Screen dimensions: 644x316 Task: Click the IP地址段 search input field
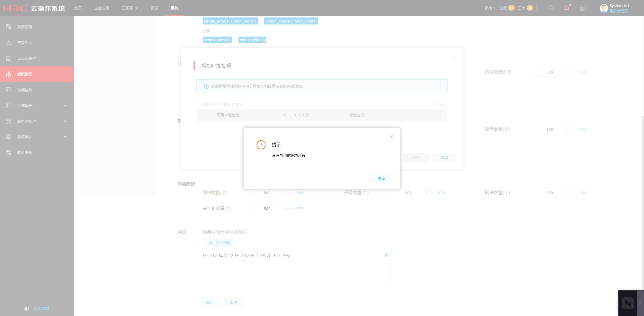tap(317, 105)
